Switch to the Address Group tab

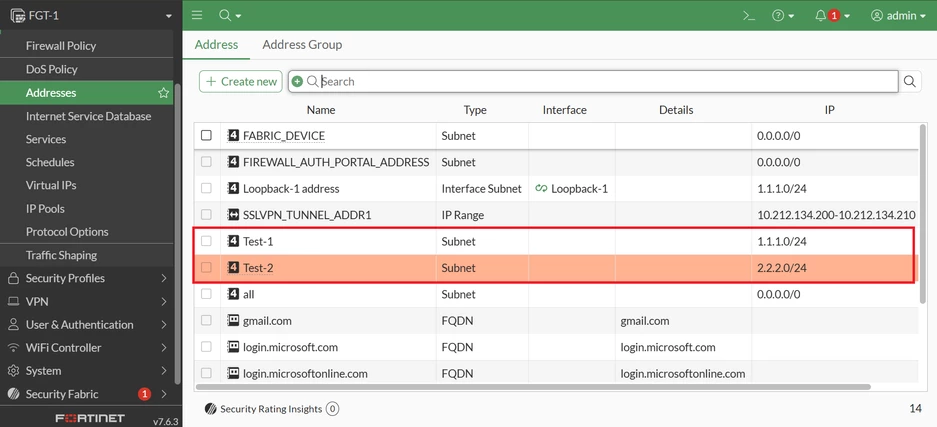click(x=302, y=45)
